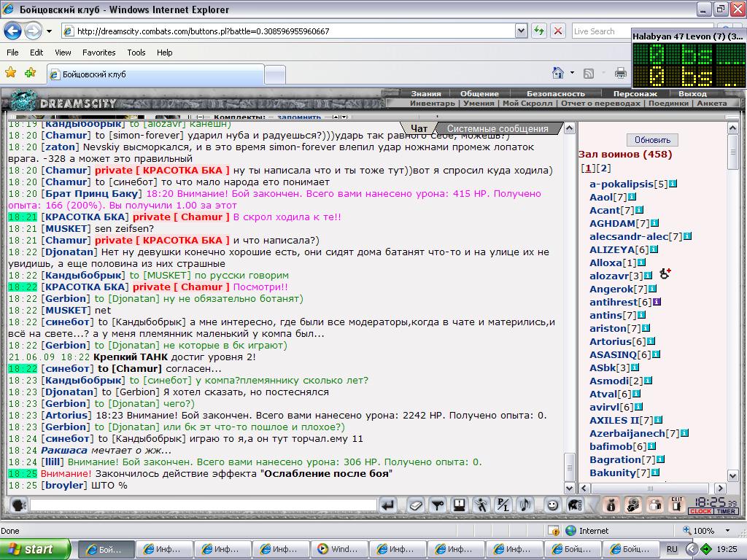
Task: Toggle the TIMER mode label
Action: coord(726,511)
